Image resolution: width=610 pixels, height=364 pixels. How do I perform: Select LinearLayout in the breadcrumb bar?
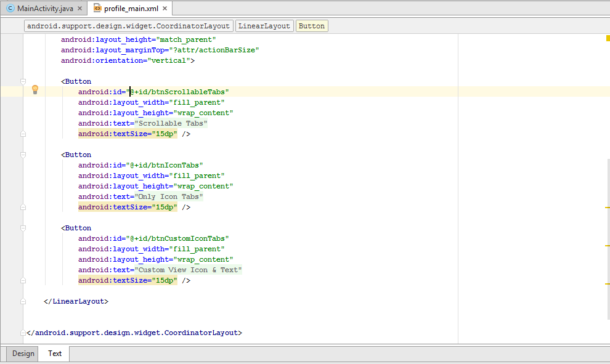click(x=264, y=26)
